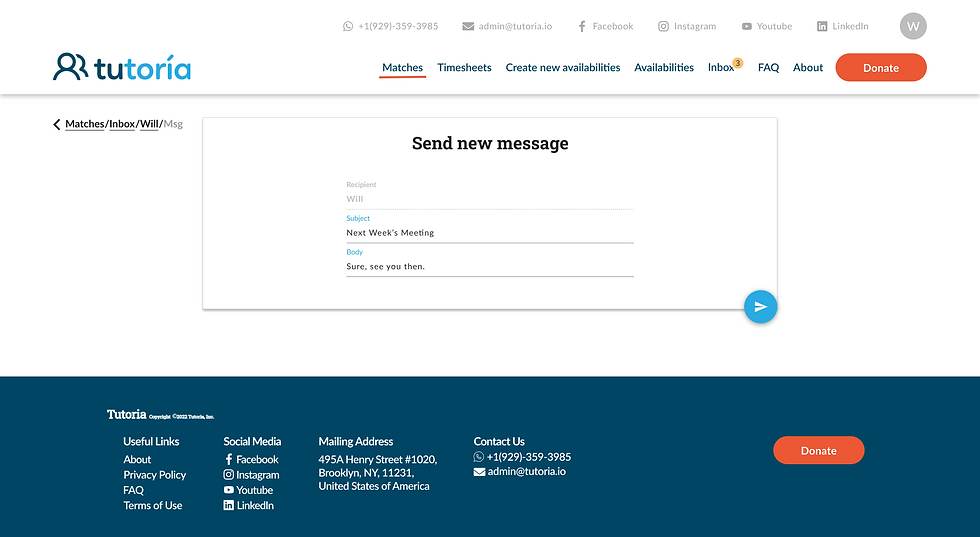Screen dimensions: 980x537
Task: Click the Send new message heading
Action: click(490, 143)
